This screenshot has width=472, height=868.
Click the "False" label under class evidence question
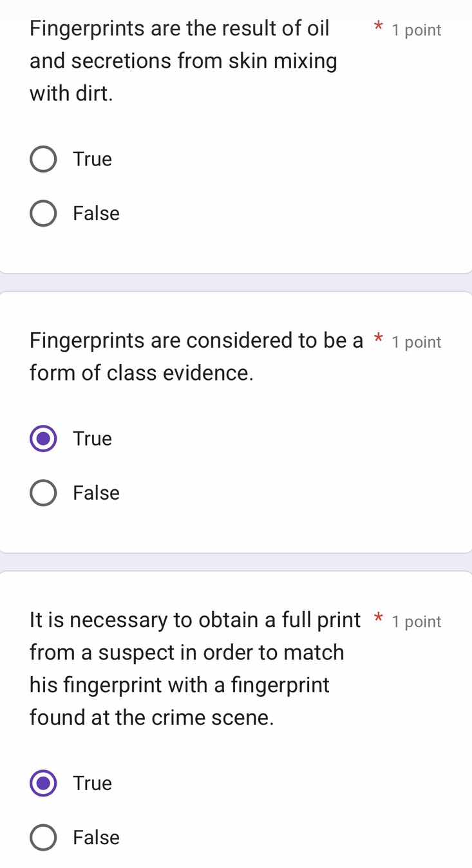pyautogui.click(x=97, y=493)
